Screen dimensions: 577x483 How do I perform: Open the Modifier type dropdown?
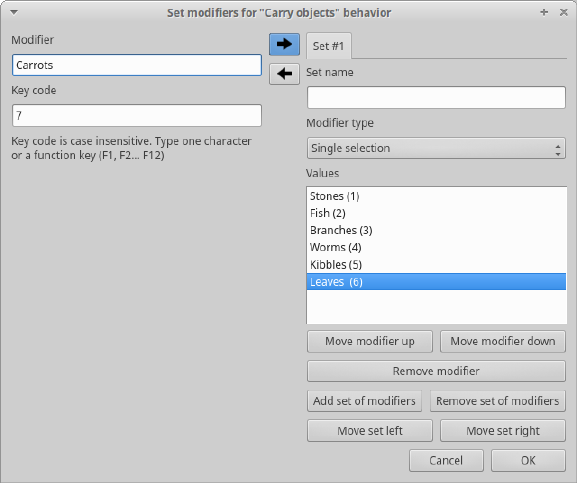click(x=436, y=148)
